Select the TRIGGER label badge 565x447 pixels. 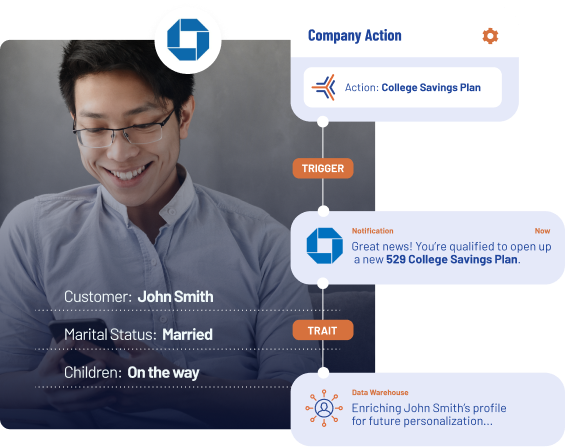point(323,168)
